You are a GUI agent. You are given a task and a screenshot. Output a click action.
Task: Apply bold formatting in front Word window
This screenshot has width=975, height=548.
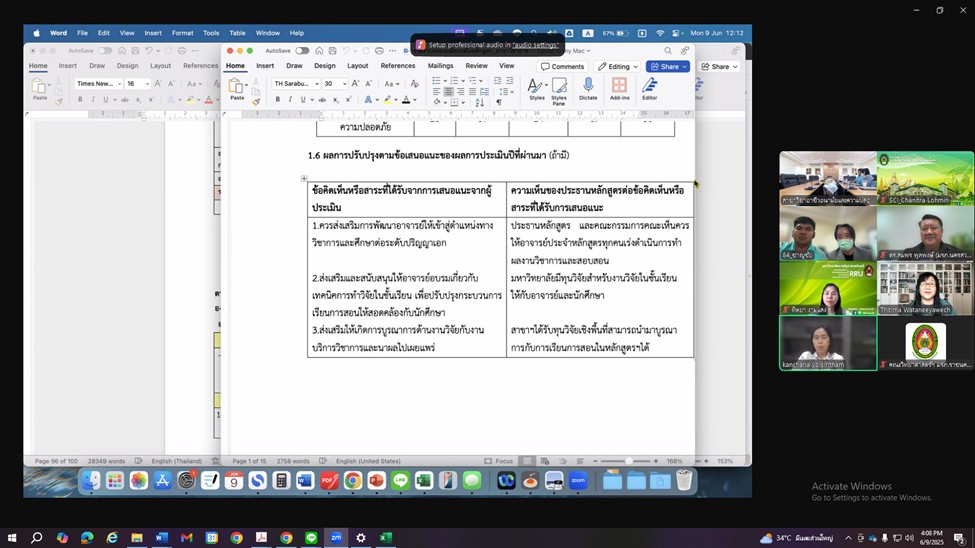(277, 99)
